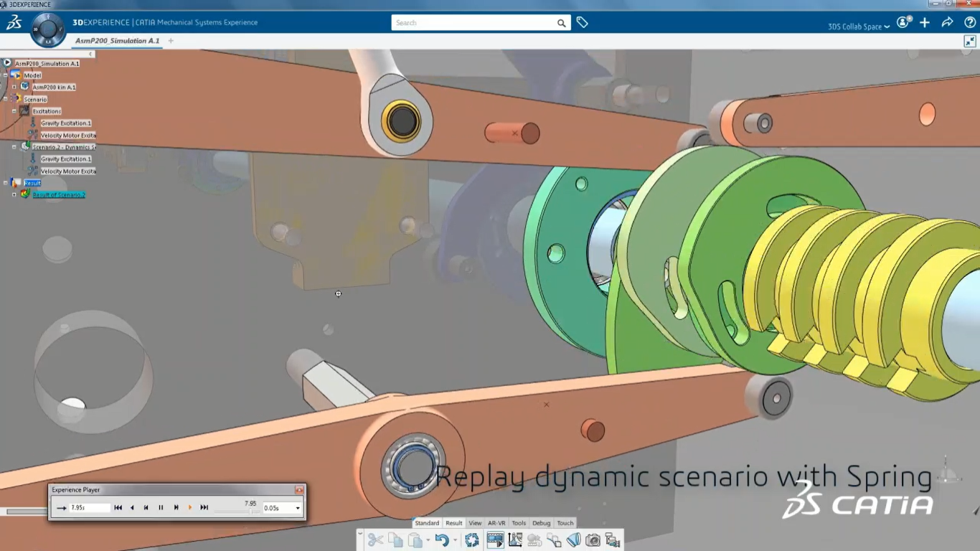The width and height of the screenshot is (980, 551).
Task: Collapse the Excitations node in the tree
Action: [14, 110]
